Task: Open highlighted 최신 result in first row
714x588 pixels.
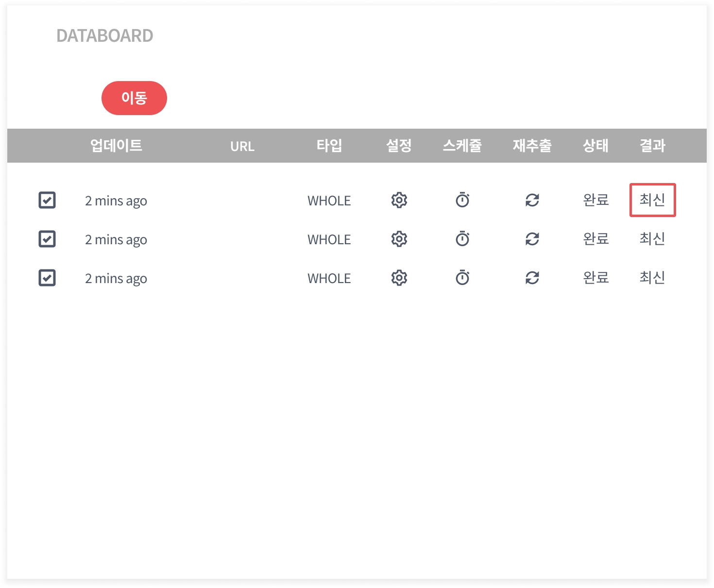Action: pos(652,200)
